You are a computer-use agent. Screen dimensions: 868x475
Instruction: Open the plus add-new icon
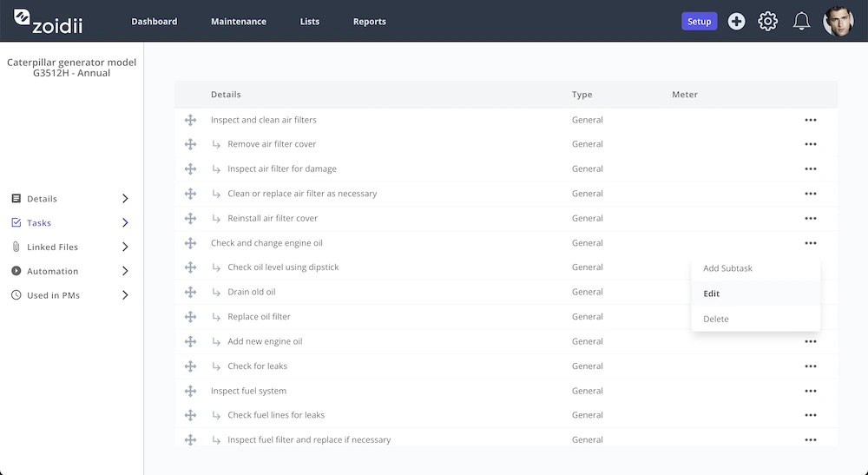(x=736, y=22)
